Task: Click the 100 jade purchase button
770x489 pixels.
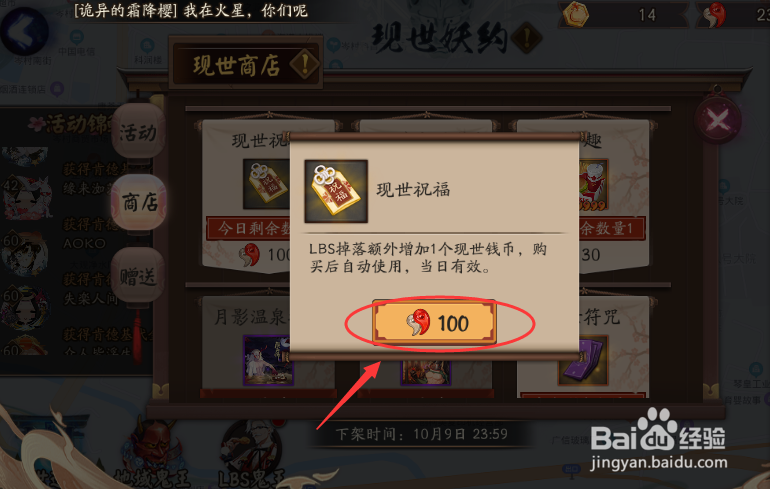Action: [x=434, y=323]
